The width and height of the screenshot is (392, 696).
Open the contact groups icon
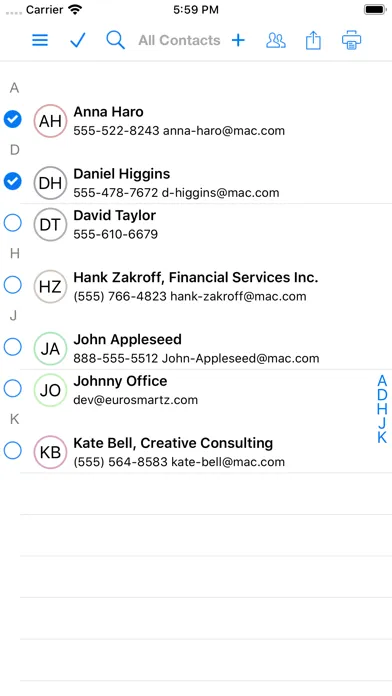tap(276, 40)
